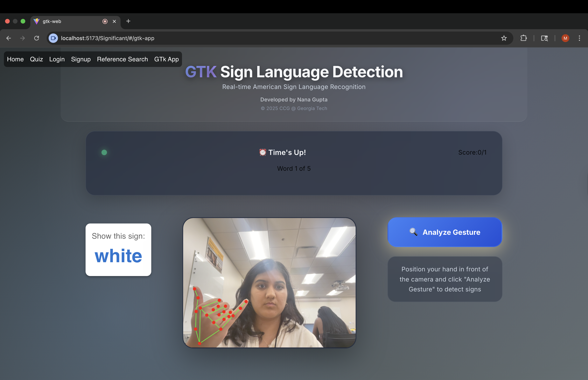Open a new browser tab
The width and height of the screenshot is (588, 380).
128,21
